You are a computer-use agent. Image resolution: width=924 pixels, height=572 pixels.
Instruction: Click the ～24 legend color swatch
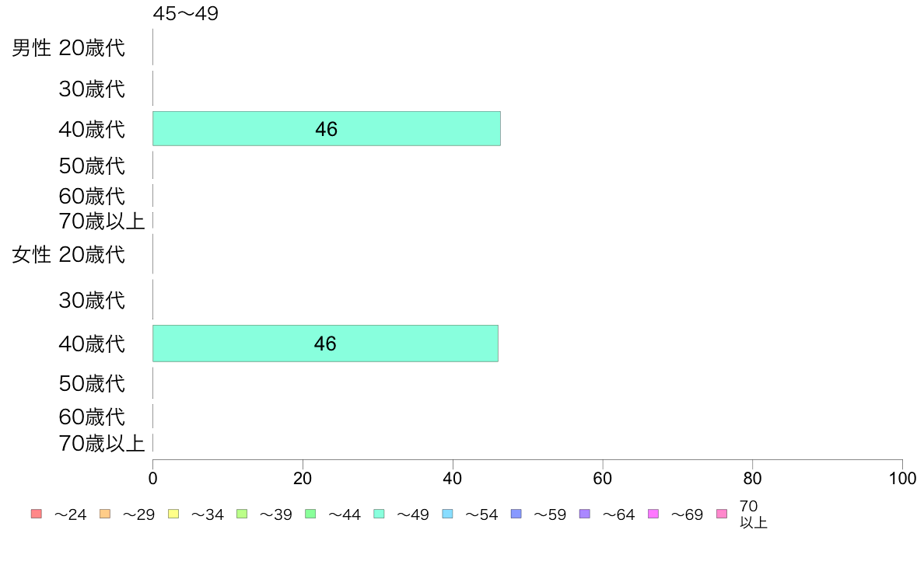[x=37, y=514]
